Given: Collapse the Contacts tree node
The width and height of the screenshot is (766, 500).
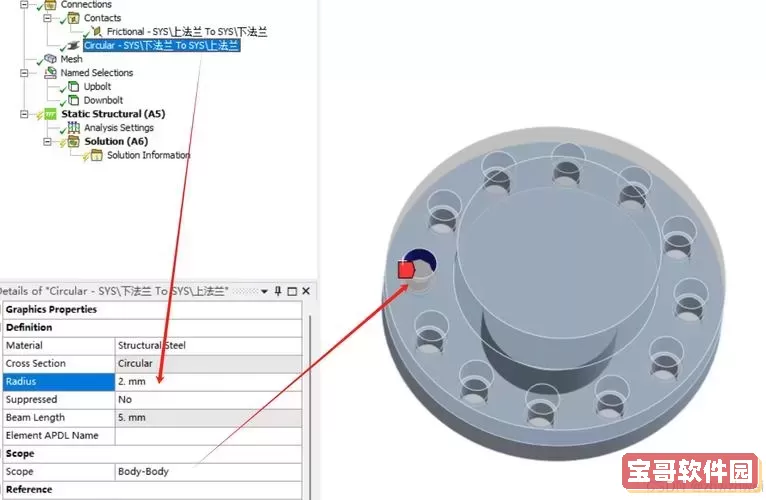Looking at the screenshot, I should (x=47, y=18).
